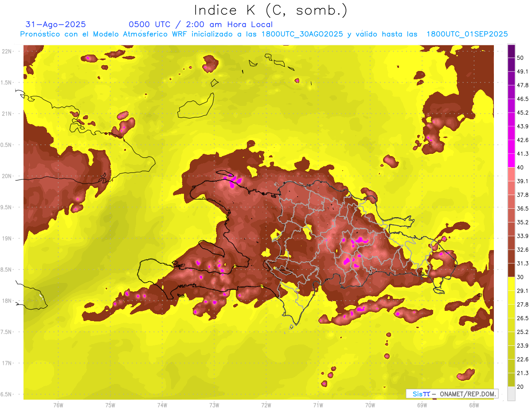Click the colorbar value "20" at the bottom
The width and height of the screenshot is (532, 411).
pyautogui.click(x=520, y=387)
